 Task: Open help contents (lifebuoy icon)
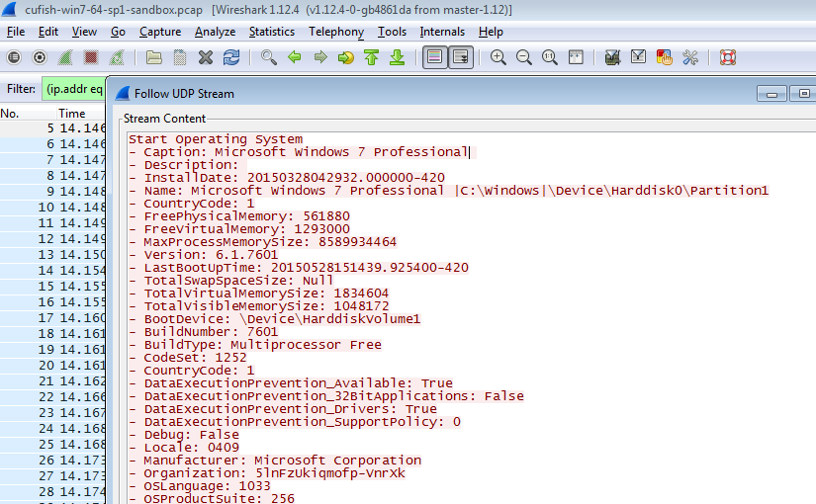click(728, 57)
